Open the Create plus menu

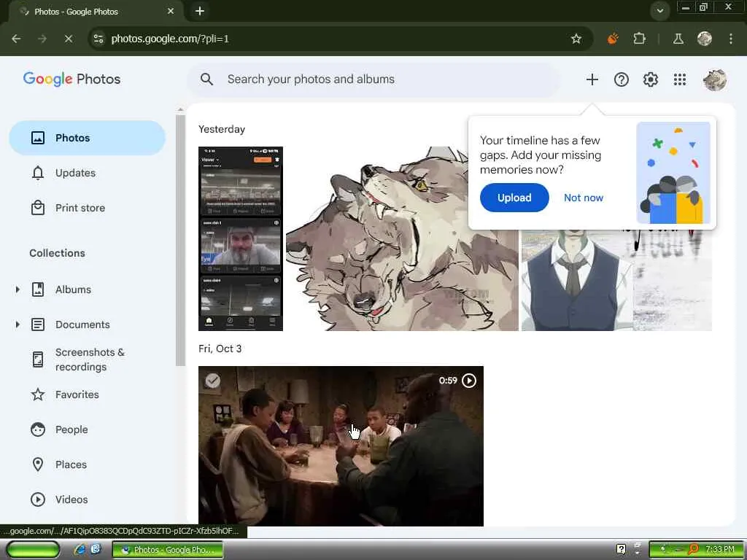(592, 79)
